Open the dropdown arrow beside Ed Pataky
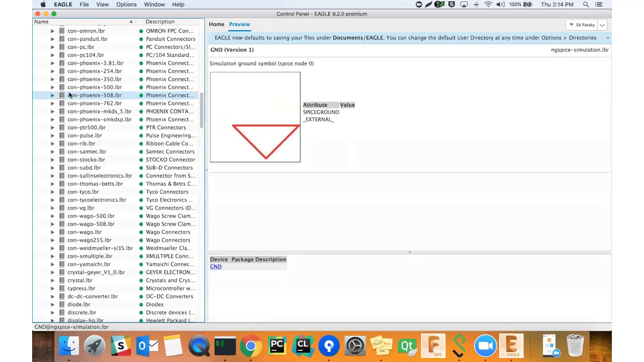Image resolution: width=644 pixels, height=362 pixels. [x=602, y=25]
